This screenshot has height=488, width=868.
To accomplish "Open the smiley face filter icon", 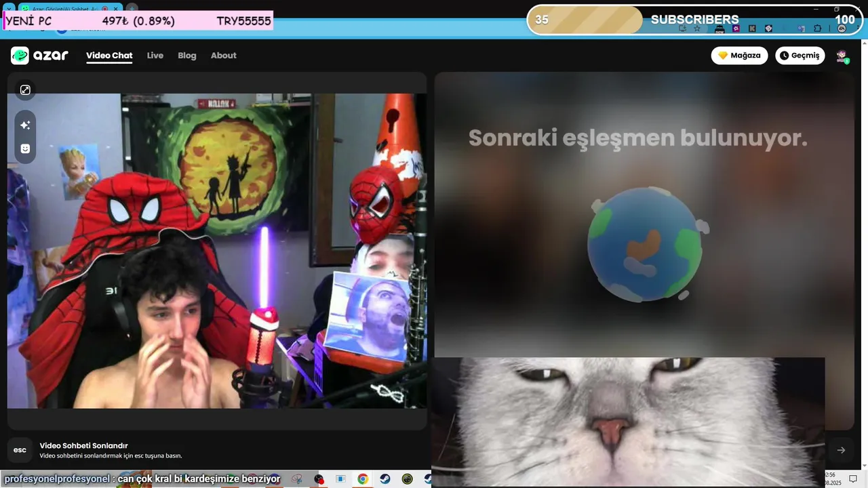I will tap(25, 148).
